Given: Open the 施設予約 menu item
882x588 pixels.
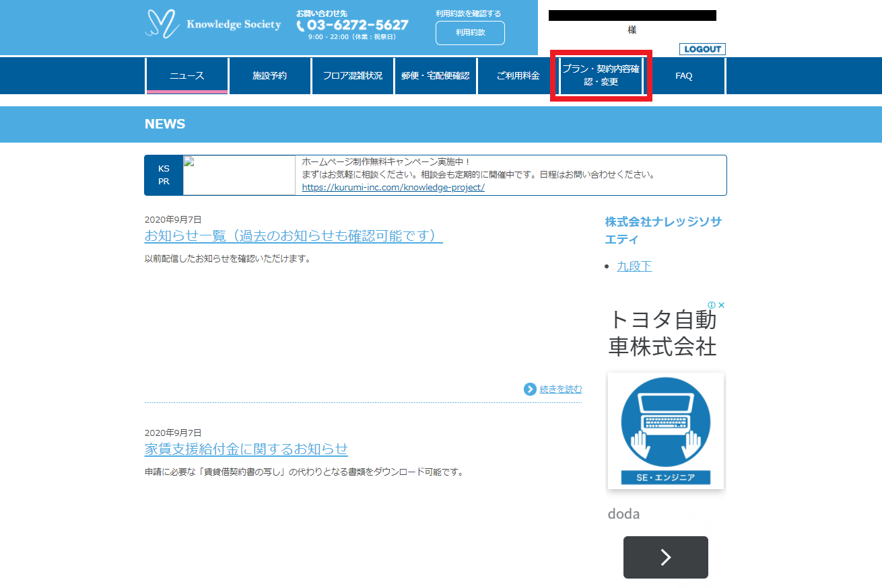Looking at the screenshot, I should (269, 76).
